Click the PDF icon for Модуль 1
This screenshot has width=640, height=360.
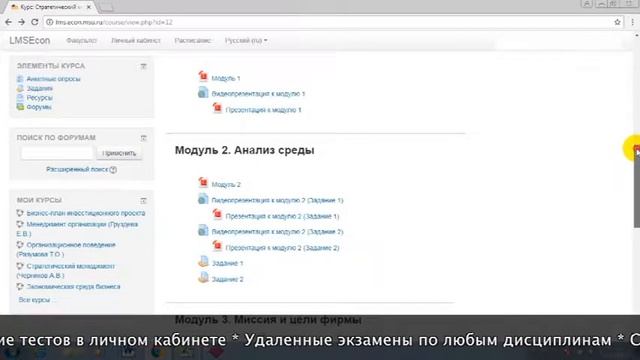tap(203, 76)
